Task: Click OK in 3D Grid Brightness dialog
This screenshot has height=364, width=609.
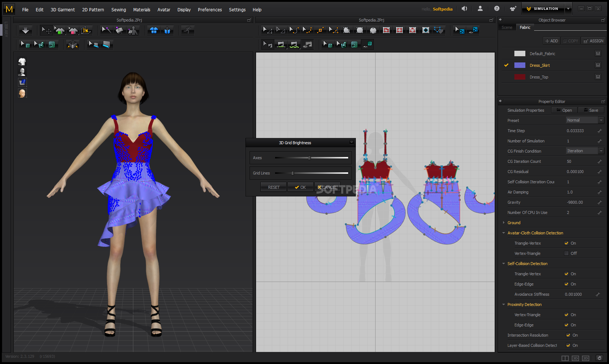Action: pyautogui.click(x=300, y=187)
